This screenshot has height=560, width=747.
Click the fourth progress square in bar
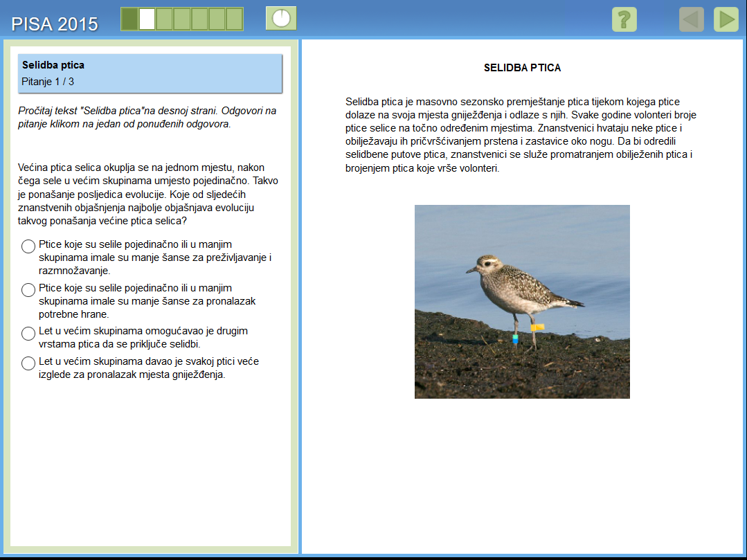182,19
